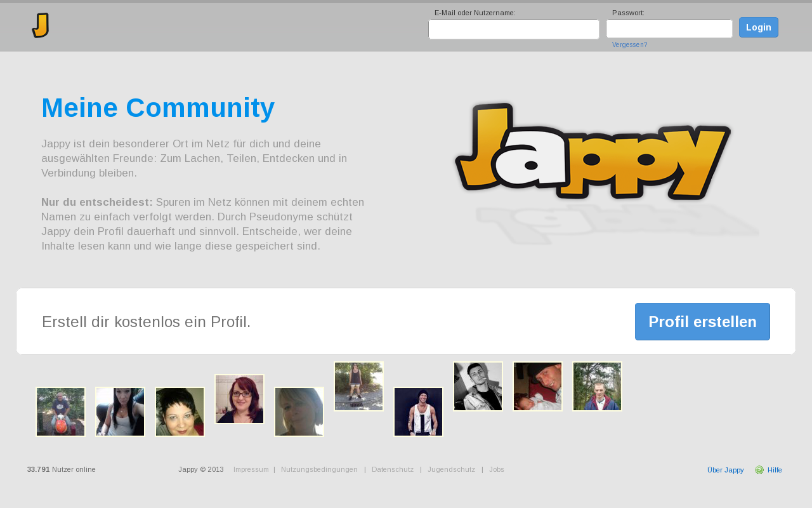Open black-and-white photo of man smoking

point(478,386)
